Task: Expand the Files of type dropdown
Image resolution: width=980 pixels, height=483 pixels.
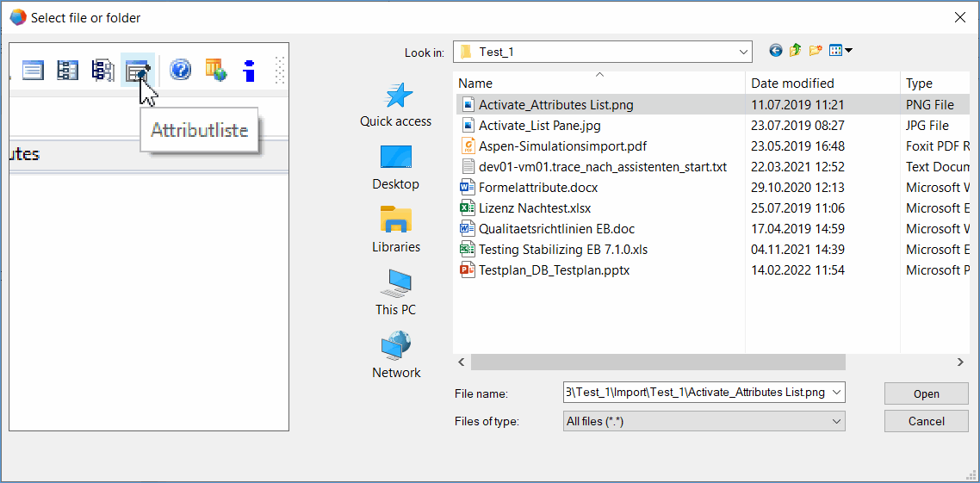Action: tap(836, 421)
